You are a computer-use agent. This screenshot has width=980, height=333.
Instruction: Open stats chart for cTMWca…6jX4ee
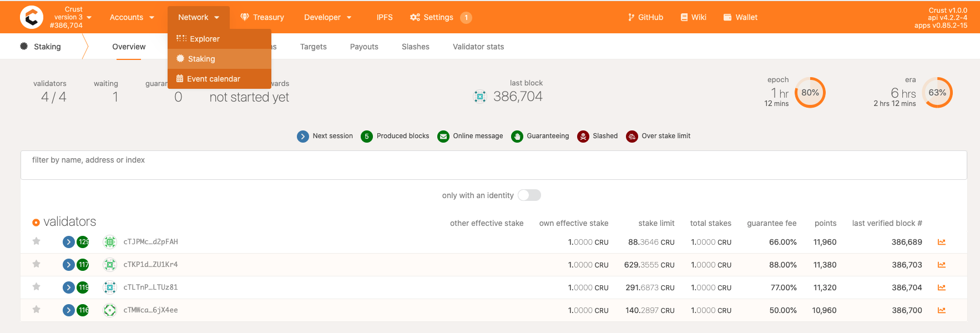(x=942, y=310)
